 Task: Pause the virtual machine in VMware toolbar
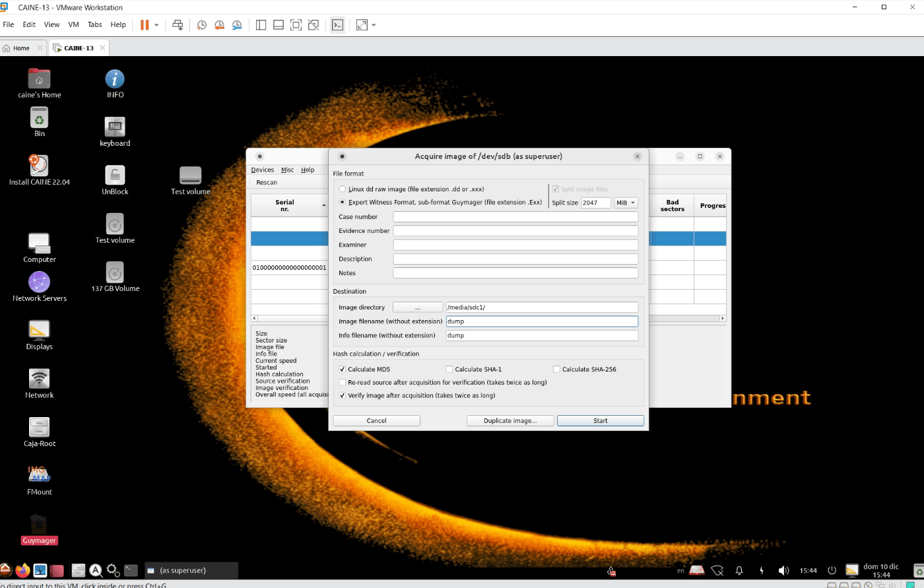(x=144, y=25)
